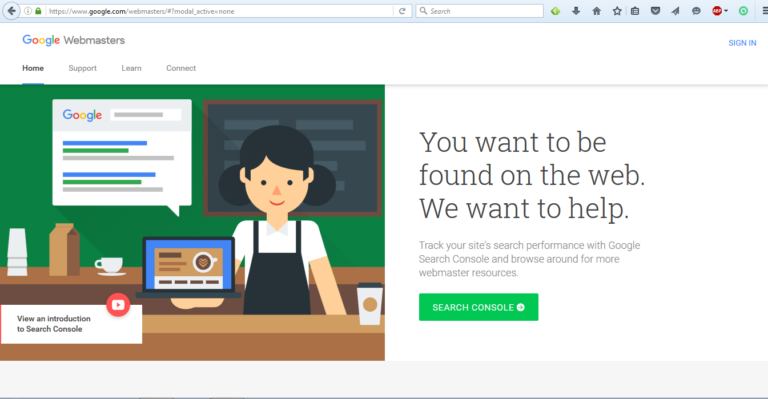
Task: Open View an introduction to Search Console card
Action: click(x=72, y=324)
